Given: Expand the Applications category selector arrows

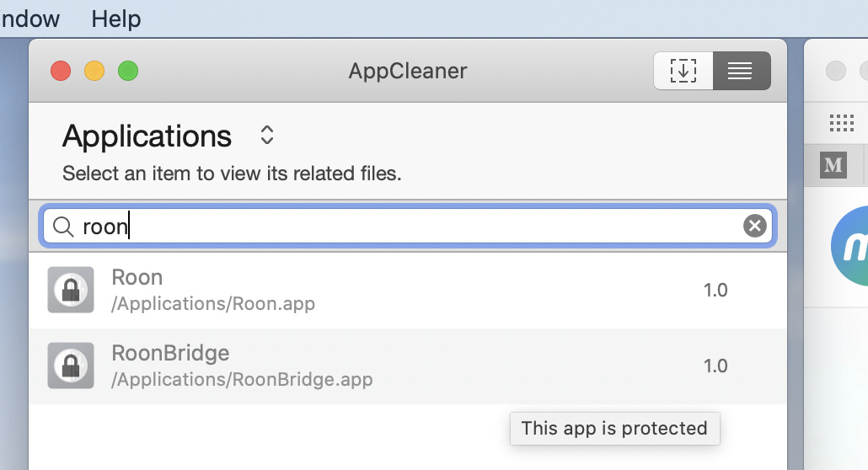Looking at the screenshot, I should [x=267, y=135].
